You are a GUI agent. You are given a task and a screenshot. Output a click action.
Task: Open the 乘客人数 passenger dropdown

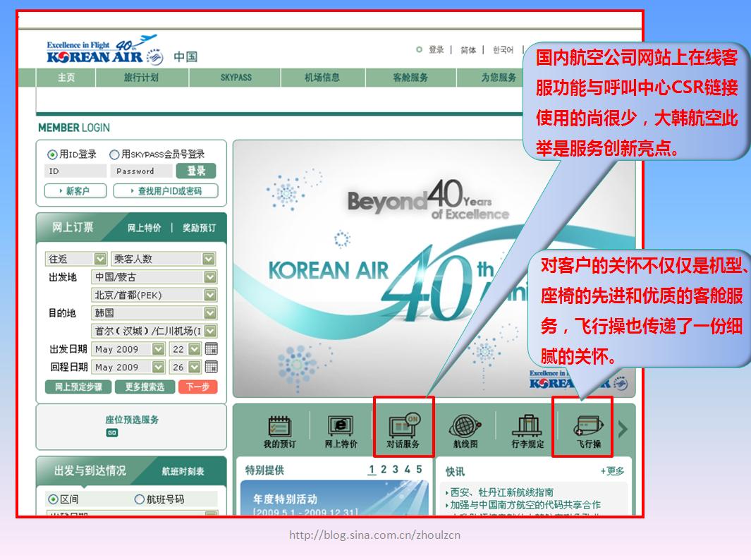164,259
